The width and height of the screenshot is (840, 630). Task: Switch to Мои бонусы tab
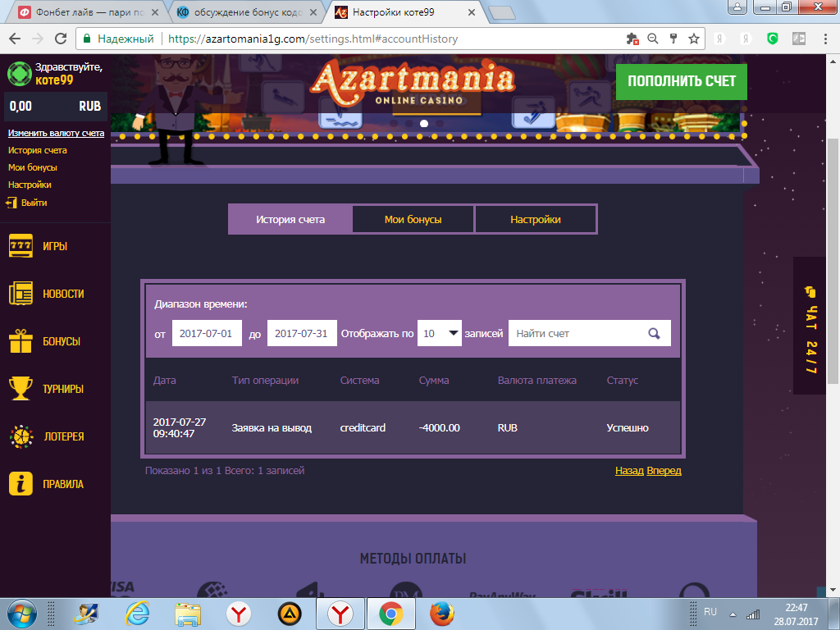[413, 219]
